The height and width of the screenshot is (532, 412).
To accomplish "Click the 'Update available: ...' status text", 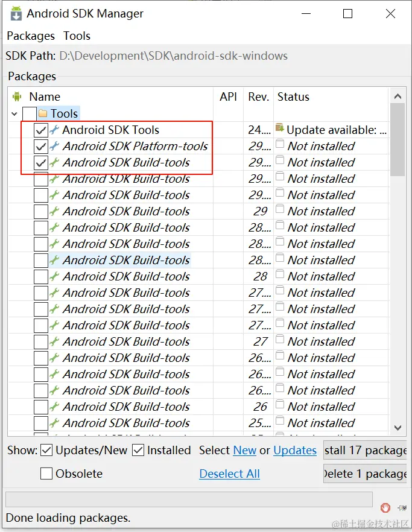I will point(337,130).
